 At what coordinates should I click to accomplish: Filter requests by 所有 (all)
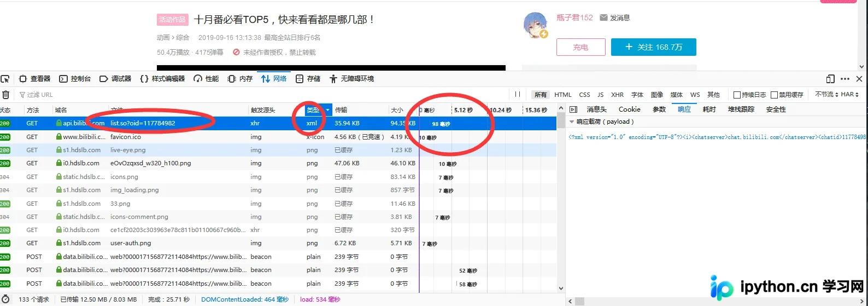pos(541,95)
